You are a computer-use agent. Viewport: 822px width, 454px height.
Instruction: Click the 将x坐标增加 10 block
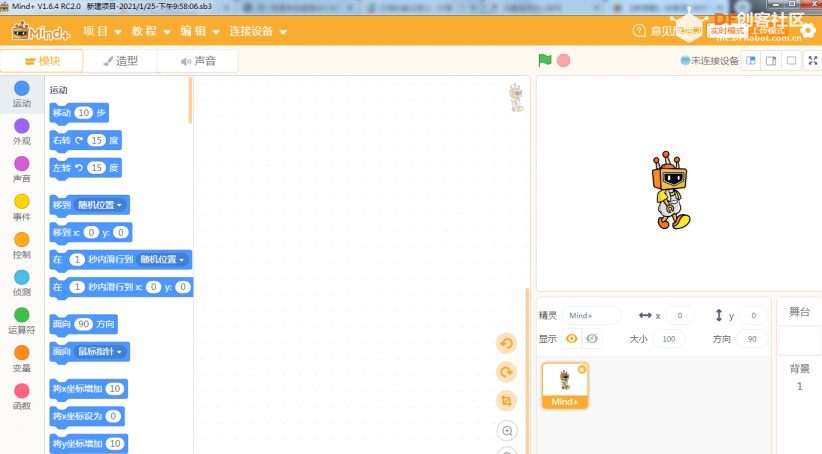pyautogui.click(x=89, y=389)
